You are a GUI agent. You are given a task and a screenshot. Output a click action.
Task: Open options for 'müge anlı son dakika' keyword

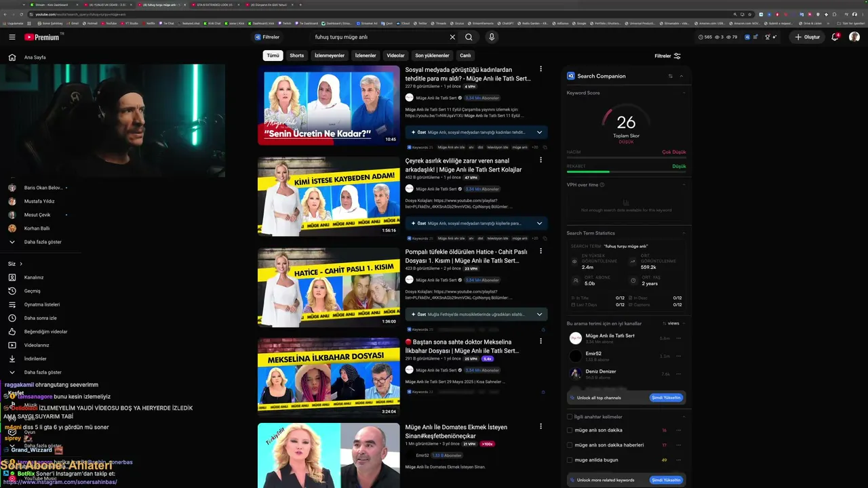pos(679,430)
